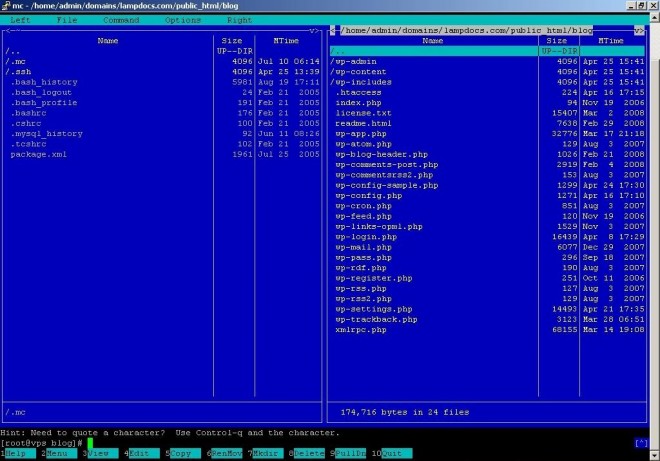Viewport: 660px width, 461px height.
Task: Select the .bash_profile file
Action: tap(162, 103)
